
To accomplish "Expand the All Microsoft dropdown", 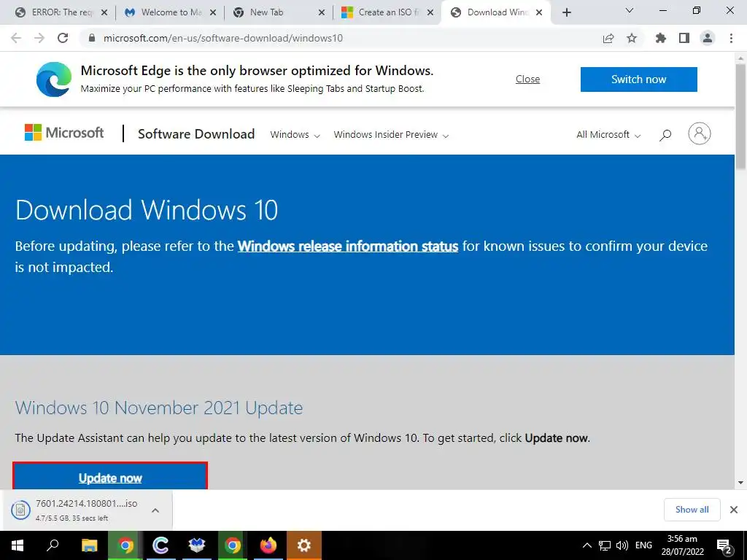I will tap(608, 135).
